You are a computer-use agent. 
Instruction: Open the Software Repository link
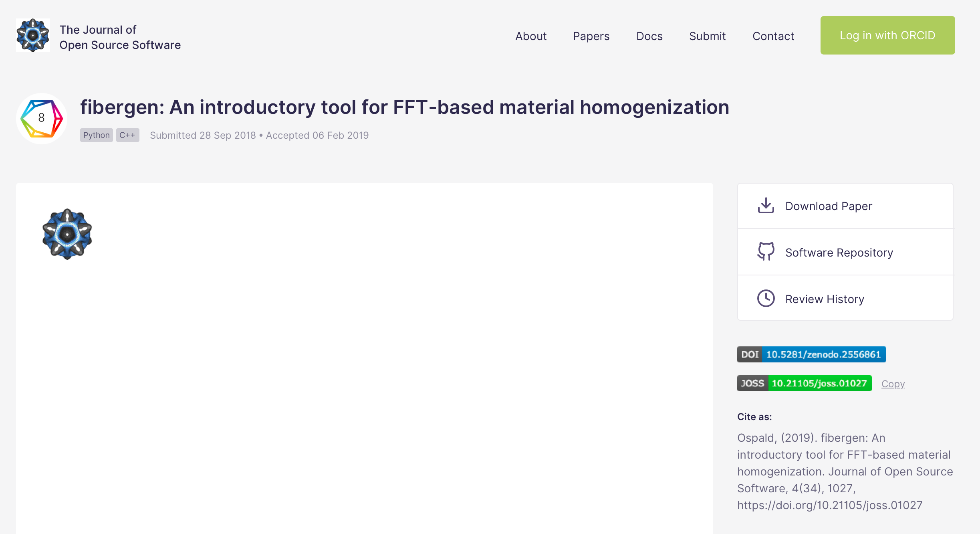pyautogui.click(x=845, y=252)
